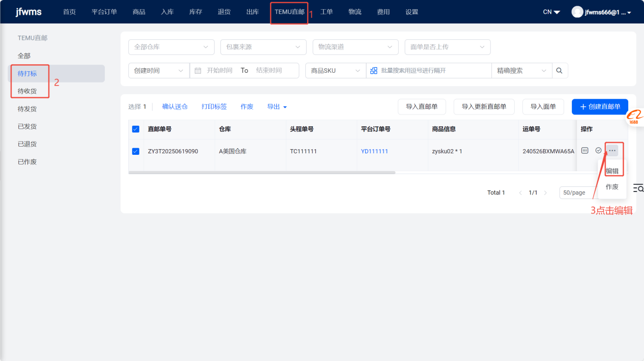
Task: Open the 退货 menu
Action: [x=224, y=12]
